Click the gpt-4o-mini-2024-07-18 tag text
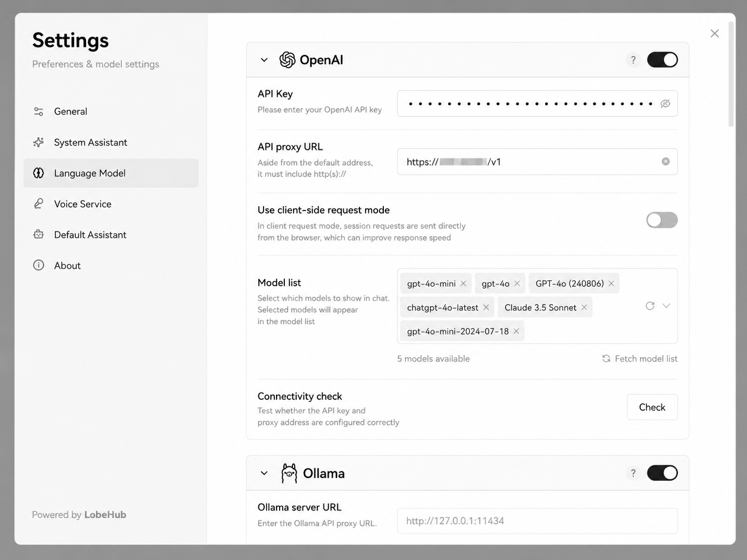The height and width of the screenshot is (560, 747). pos(458,331)
